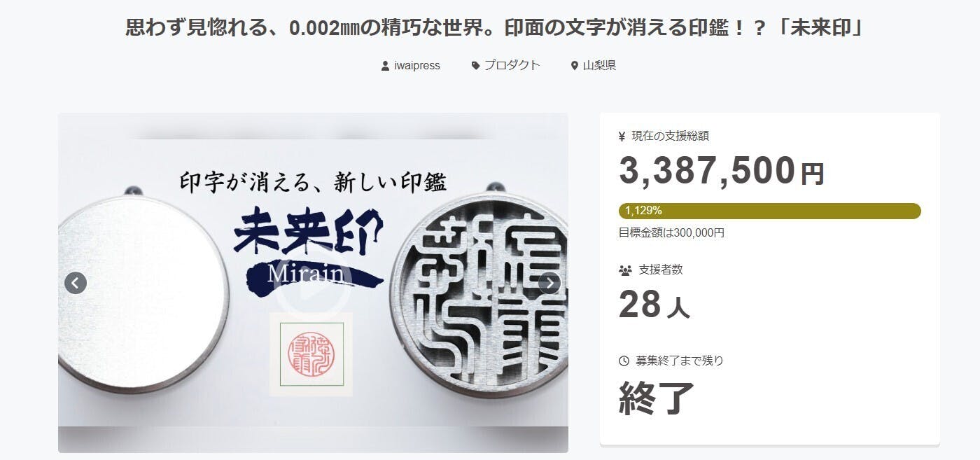The width and height of the screenshot is (980, 460).
Task: Click the 3,387,500円 total amount
Action: [x=722, y=171]
